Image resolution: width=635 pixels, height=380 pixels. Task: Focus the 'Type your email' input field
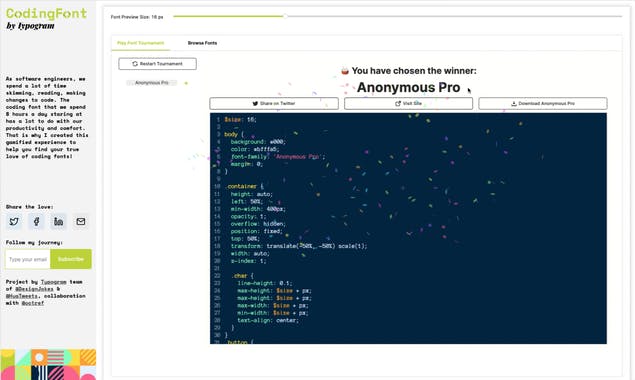28,259
